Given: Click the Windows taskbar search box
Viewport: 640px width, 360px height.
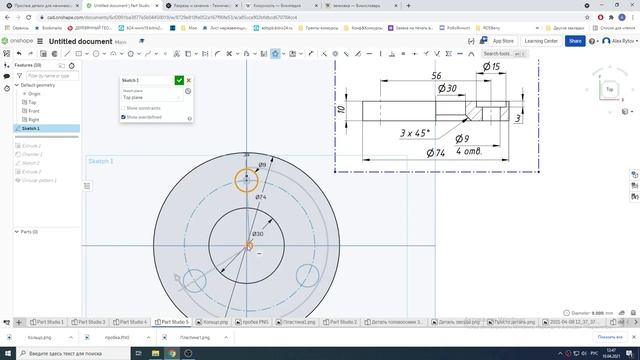Looking at the screenshot, I should pyautogui.click(x=73, y=353).
